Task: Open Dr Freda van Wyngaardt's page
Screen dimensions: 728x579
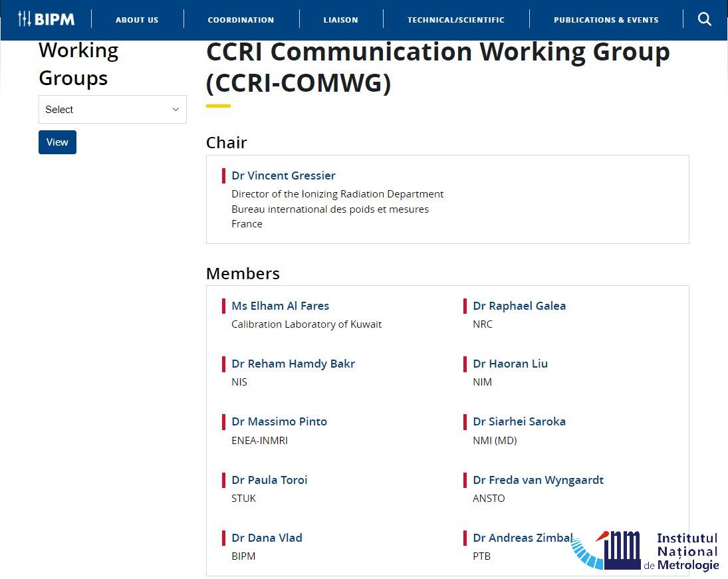Action: pyautogui.click(x=538, y=480)
